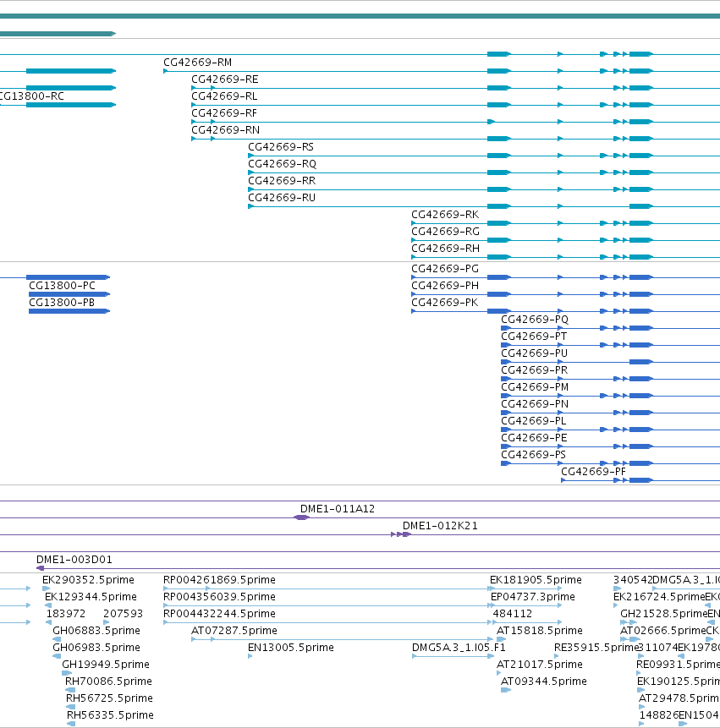Select the CG13800-PC protein label
This screenshot has width=720, height=728.
click(63, 286)
